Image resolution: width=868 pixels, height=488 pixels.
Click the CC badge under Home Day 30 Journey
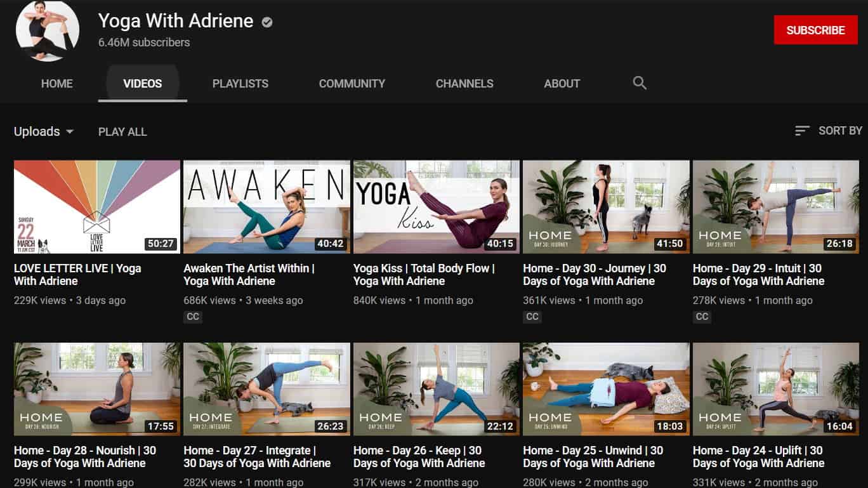pos(532,317)
